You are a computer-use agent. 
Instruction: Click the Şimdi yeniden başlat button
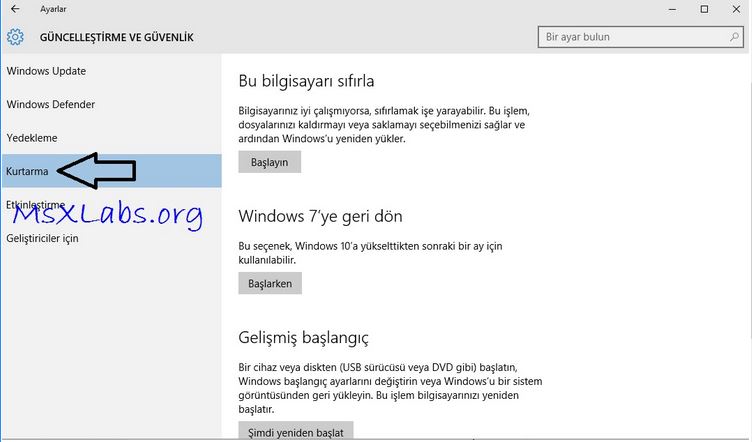295,432
